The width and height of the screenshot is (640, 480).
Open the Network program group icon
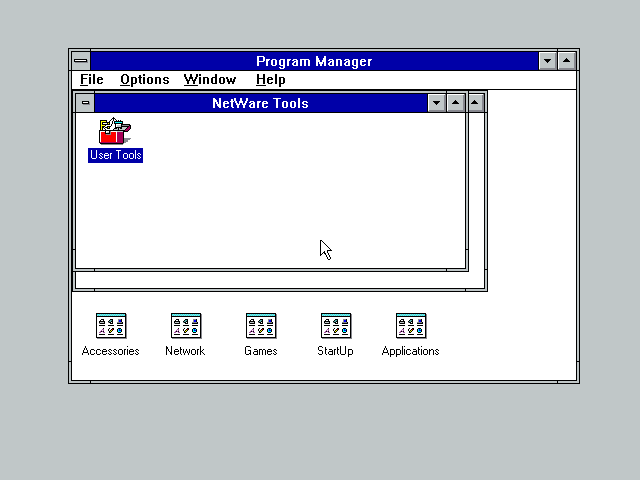tap(186, 326)
